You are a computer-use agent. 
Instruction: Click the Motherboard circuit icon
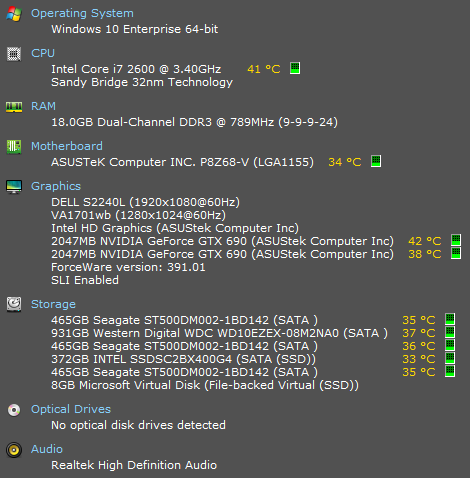[14, 147]
